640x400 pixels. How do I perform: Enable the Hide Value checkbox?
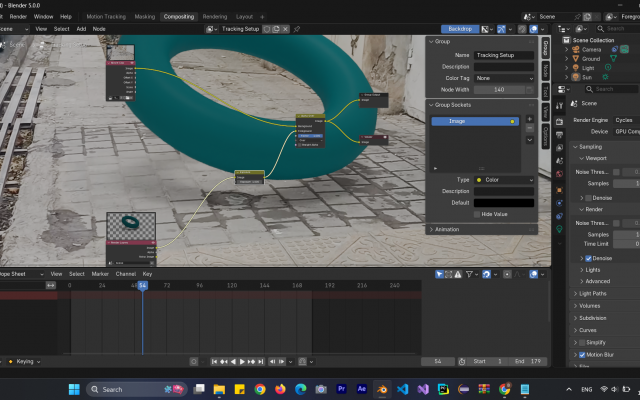[x=476, y=213]
